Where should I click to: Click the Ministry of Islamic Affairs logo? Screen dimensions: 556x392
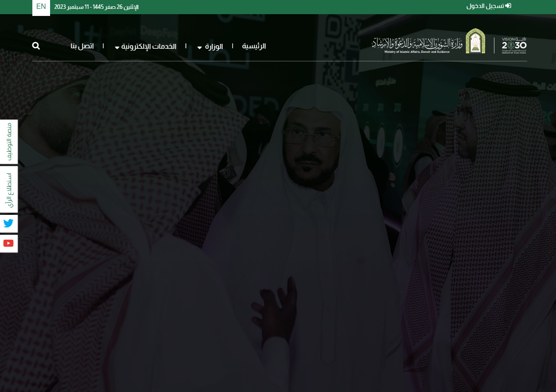428,41
